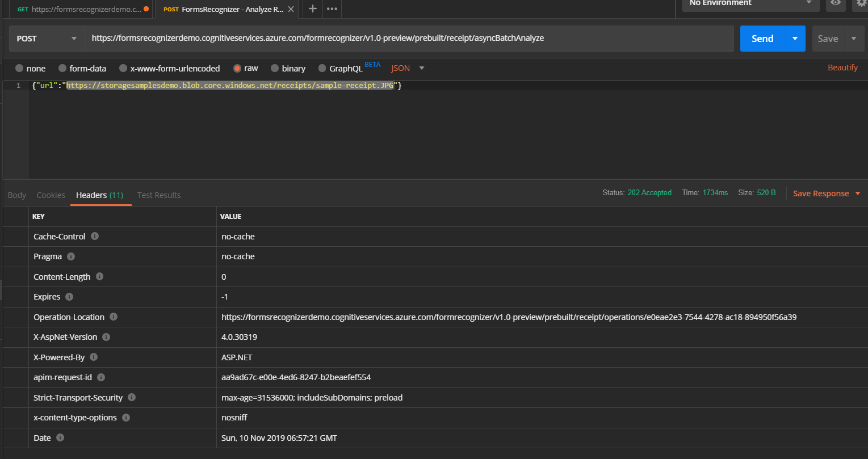Screen dimensions: 868x459
Task: Open the response Cookies tab
Action: [51, 195]
